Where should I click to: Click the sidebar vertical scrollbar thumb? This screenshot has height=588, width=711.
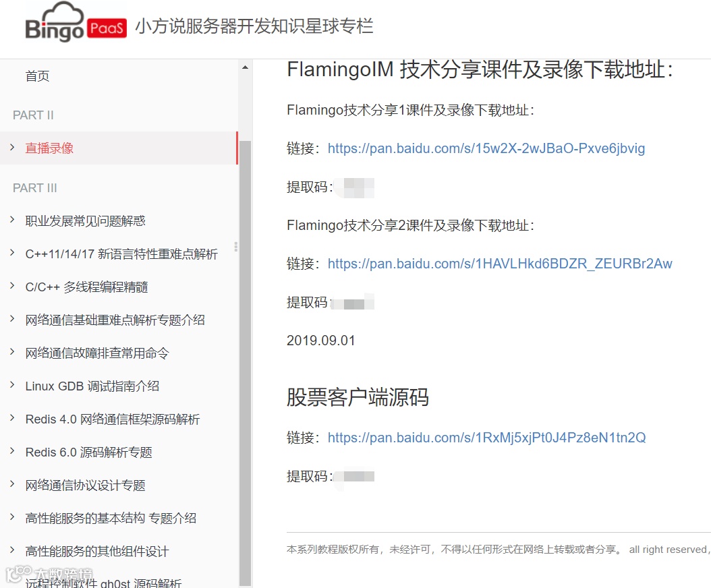246,363
